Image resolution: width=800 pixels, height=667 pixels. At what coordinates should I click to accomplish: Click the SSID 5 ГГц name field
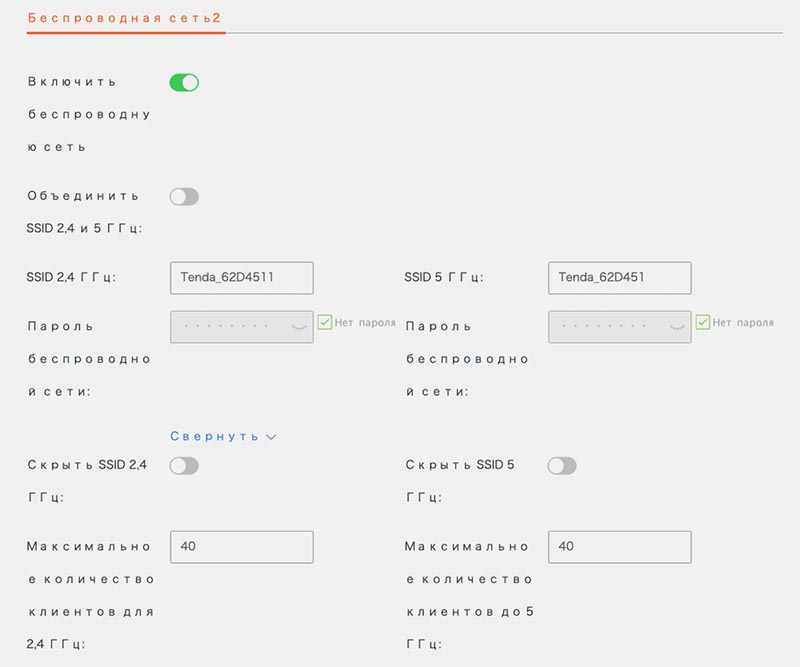pyautogui.click(x=619, y=278)
